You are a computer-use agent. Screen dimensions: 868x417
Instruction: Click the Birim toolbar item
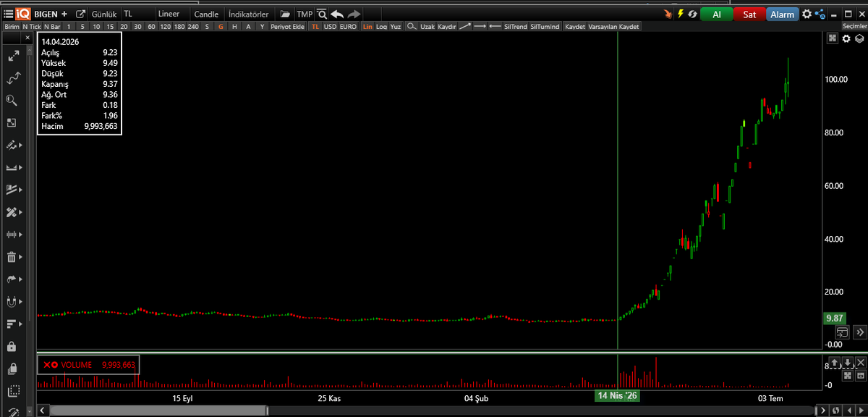click(x=12, y=26)
